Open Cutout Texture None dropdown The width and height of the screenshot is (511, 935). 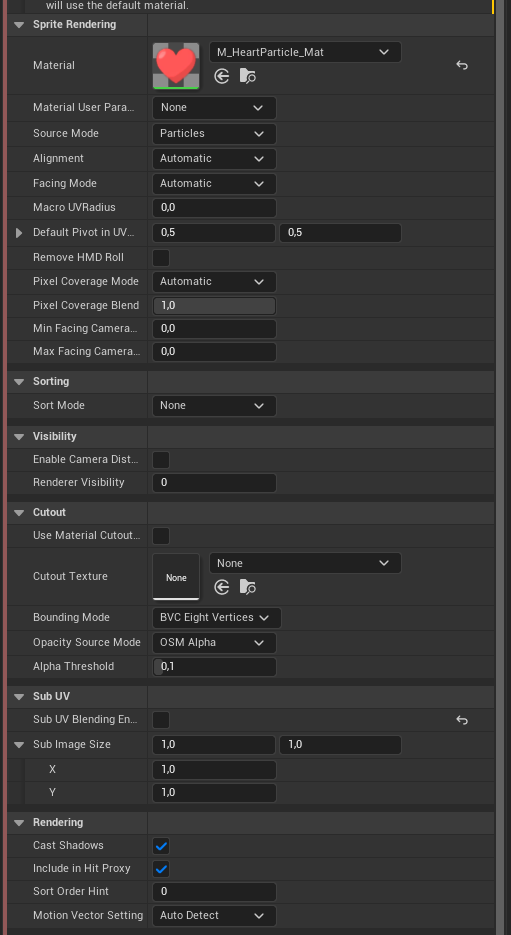pos(305,564)
